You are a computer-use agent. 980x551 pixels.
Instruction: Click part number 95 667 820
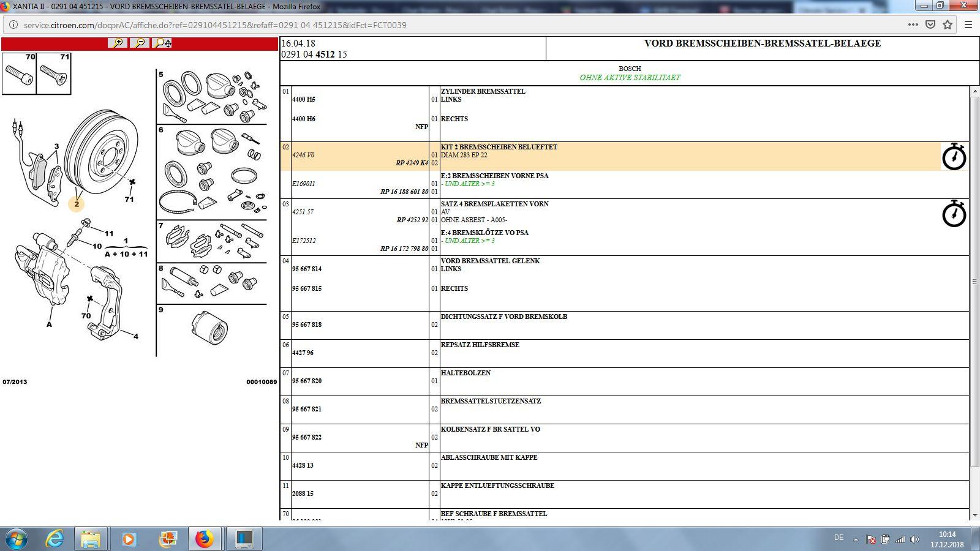pyautogui.click(x=307, y=381)
